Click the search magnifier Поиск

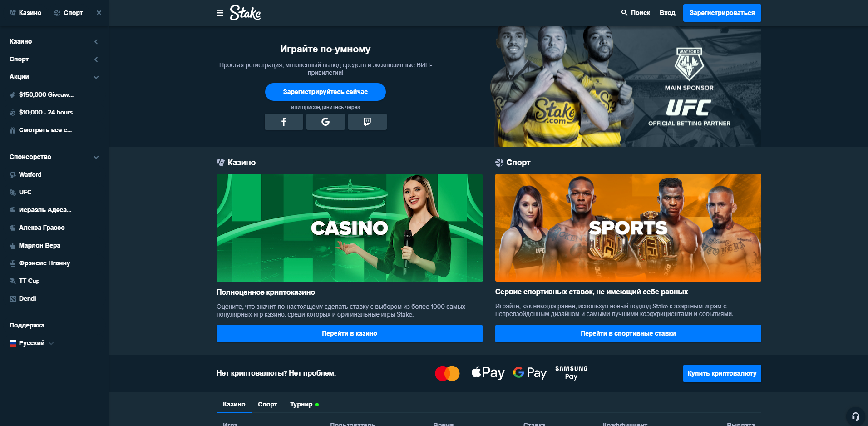[636, 13]
